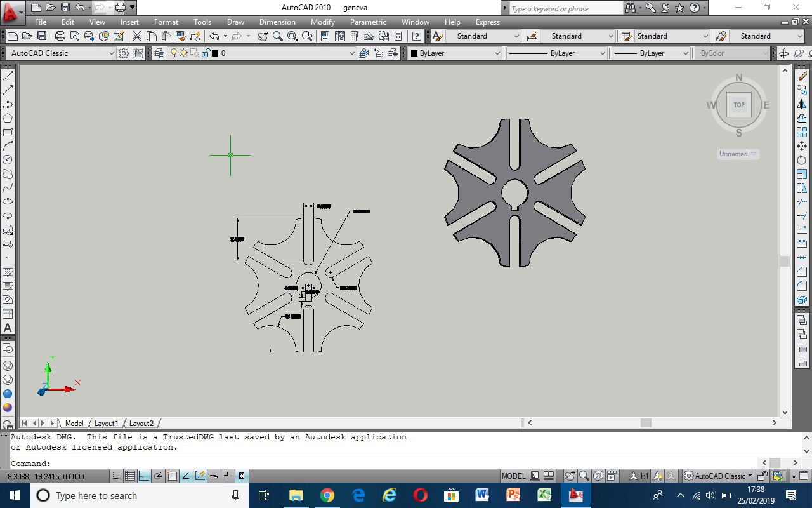Open the ByLayer color control dropdown
The height and width of the screenshot is (508, 812).
point(497,53)
